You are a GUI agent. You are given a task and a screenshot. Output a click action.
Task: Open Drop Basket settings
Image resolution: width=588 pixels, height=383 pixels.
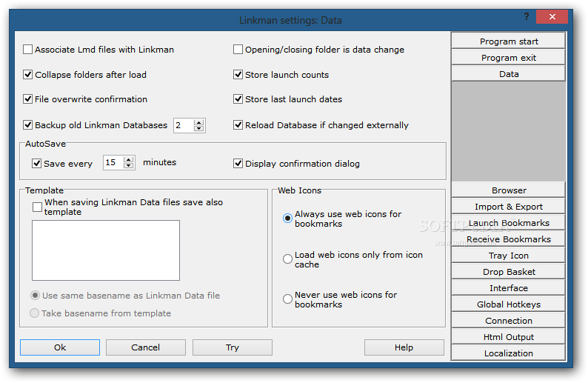click(509, 272)
